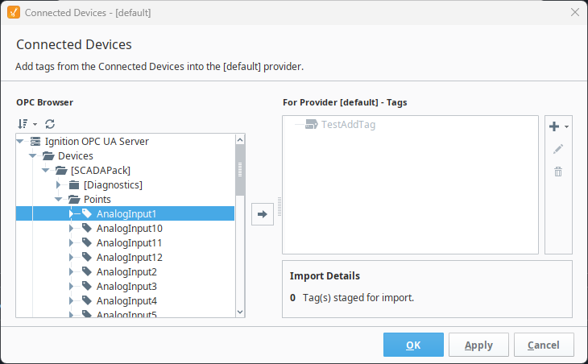Refresh the OPC Browser tree

[x=50, y=124]
